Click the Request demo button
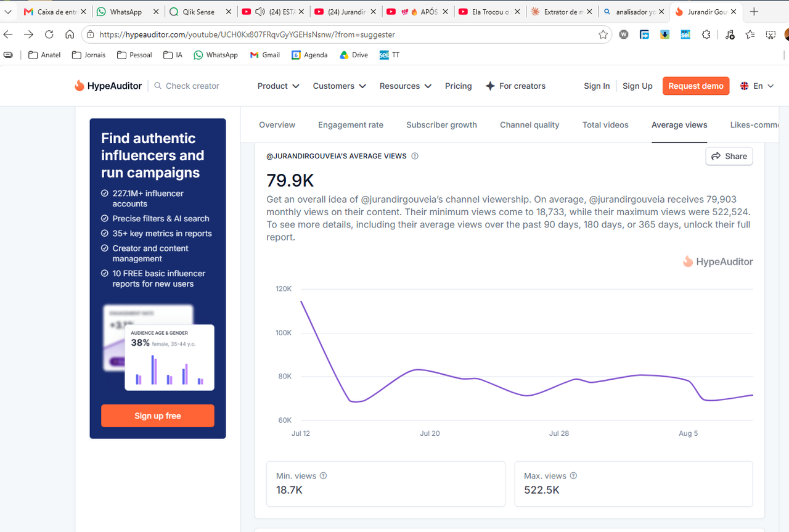The width and height of the screenshot is (789, 532). [x=696, y=86]
